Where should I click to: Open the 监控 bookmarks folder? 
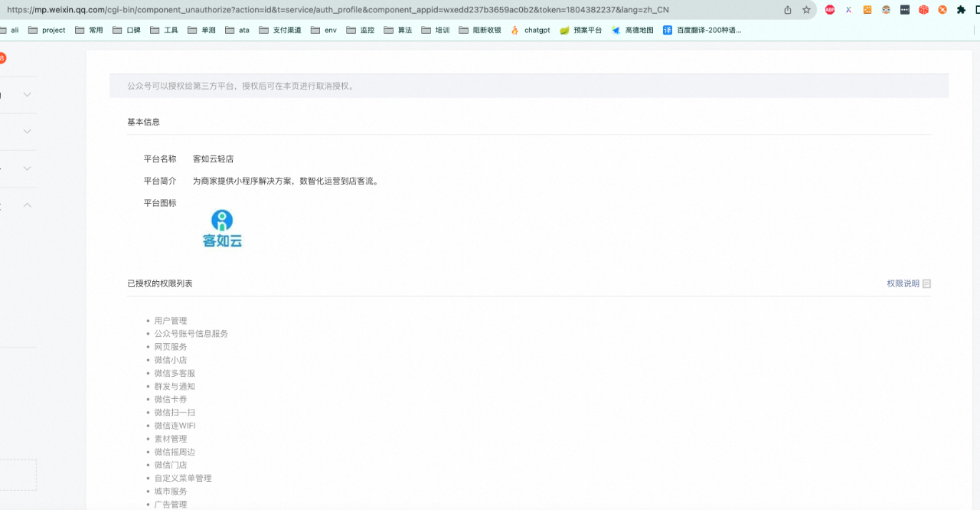(x=361, y=31)
